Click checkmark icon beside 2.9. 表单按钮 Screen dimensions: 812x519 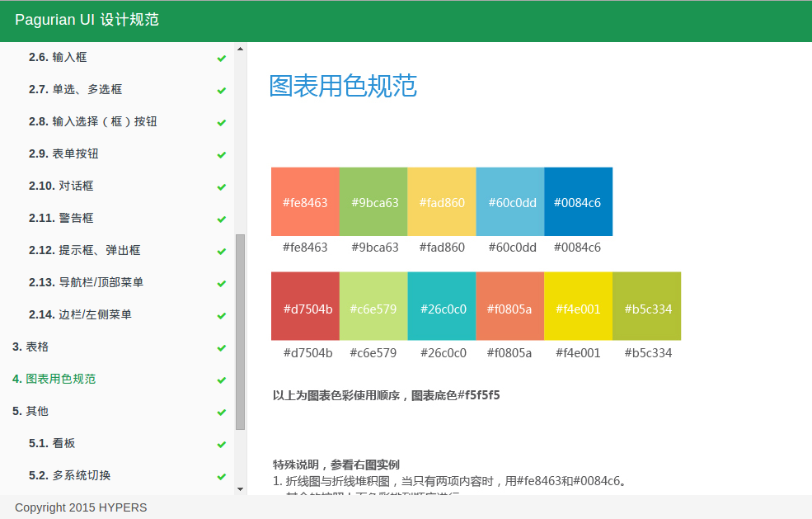click(222, 154)
